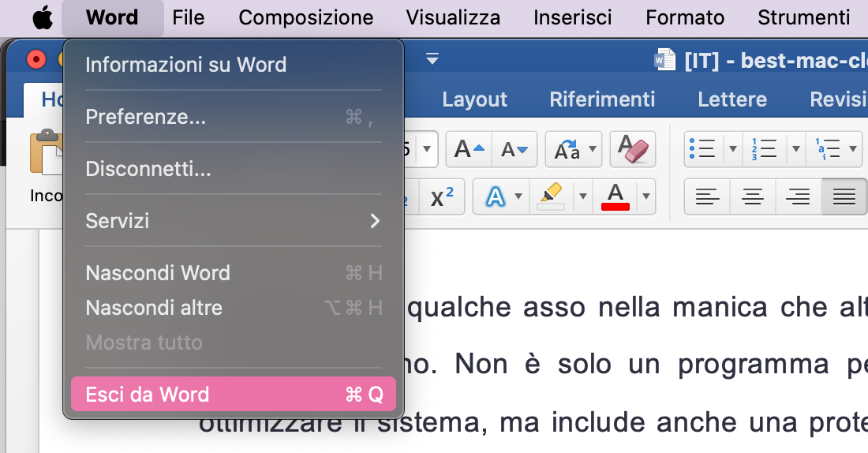Switch to the Layout ribbon tab
This screenshot has height=453, width=868.
[474, 99]
